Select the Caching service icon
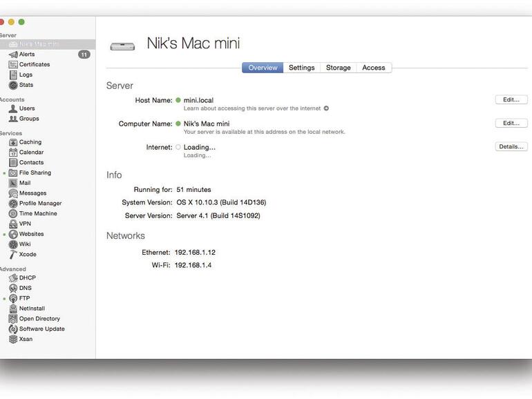 click(13, 142)
